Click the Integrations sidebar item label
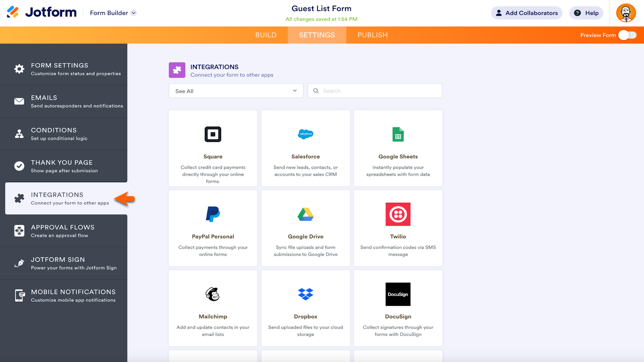The image size is (644, 362). tap(57, 195)
